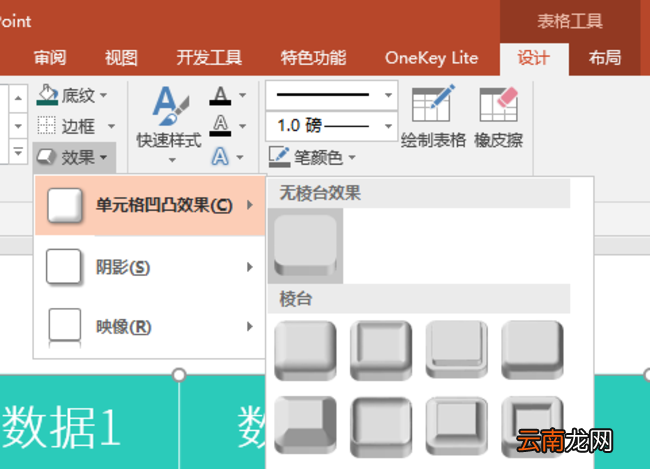Click the table's top middle selection handle
This screenshot has height=469, width=650.
[x=179, y=375]
